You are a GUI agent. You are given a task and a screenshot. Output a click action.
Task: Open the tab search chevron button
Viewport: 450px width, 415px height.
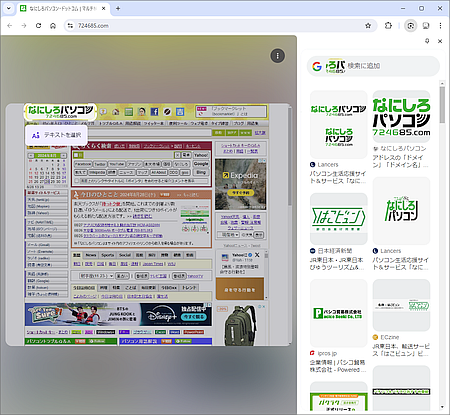click(x=9, y=8)
